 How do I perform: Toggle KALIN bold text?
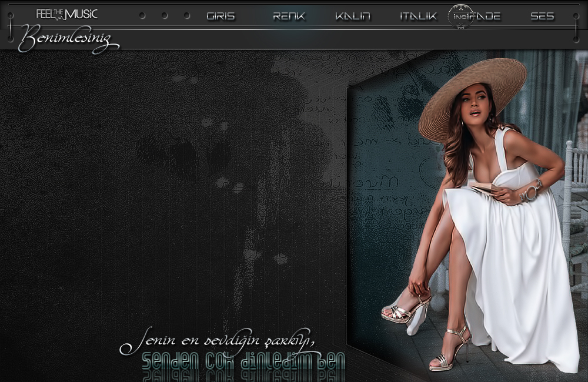tap(353, 16)
